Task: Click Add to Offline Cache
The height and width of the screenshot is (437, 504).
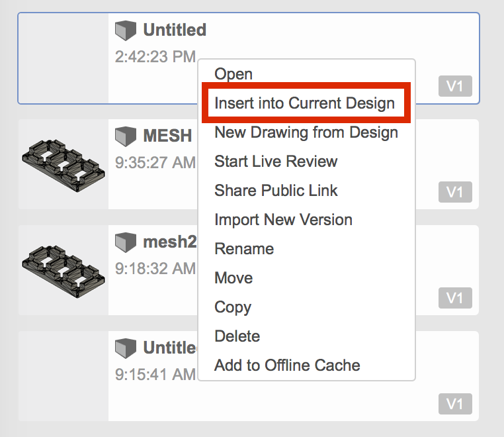Action: pyautogui.click(x=287, y=365)
